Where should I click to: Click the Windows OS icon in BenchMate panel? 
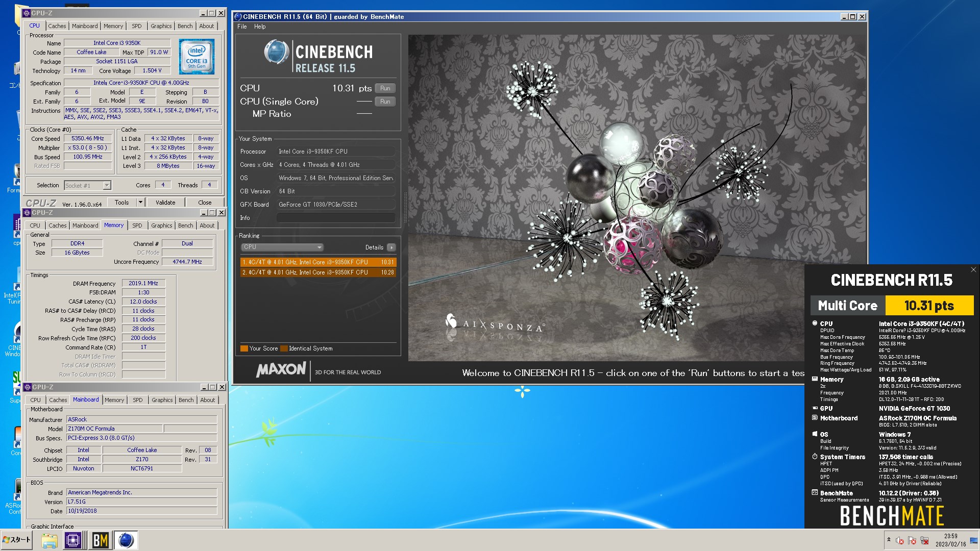[x=815, y=434]
